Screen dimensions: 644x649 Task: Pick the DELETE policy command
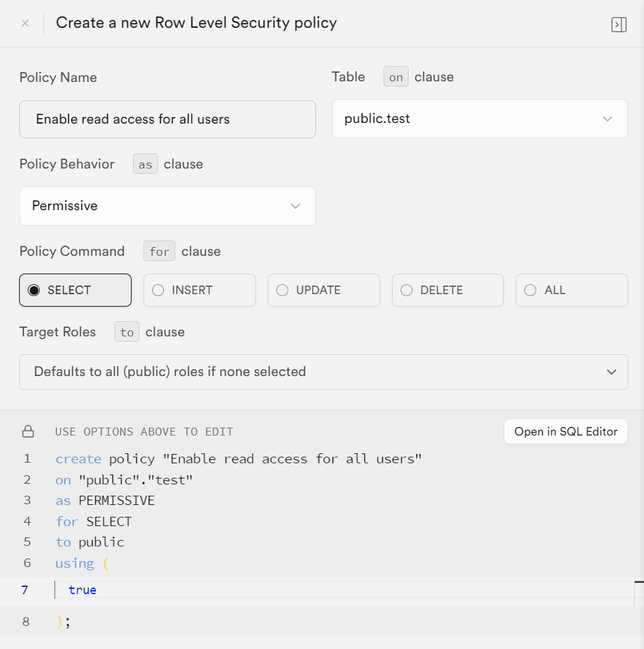[448, 290]
